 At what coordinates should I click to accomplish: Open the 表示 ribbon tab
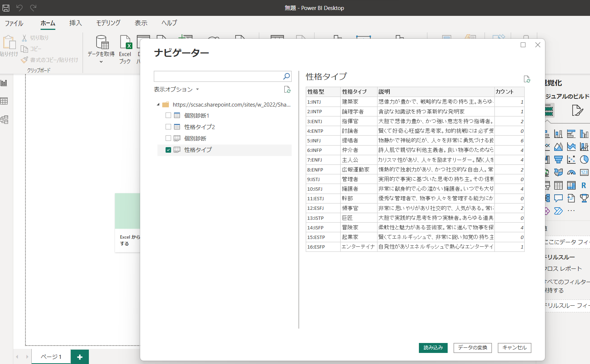click(x=141, y=23)
